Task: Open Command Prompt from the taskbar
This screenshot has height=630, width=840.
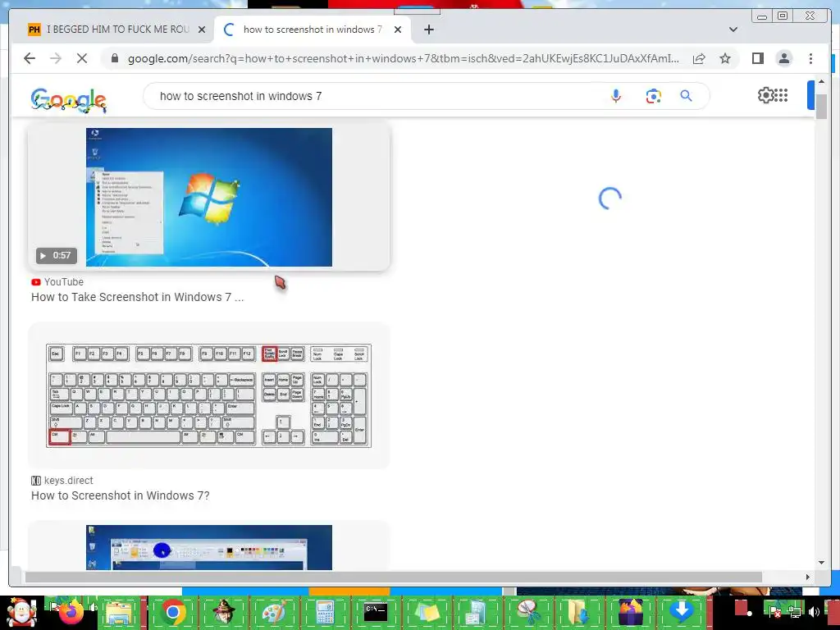Action: coord(375,612)
